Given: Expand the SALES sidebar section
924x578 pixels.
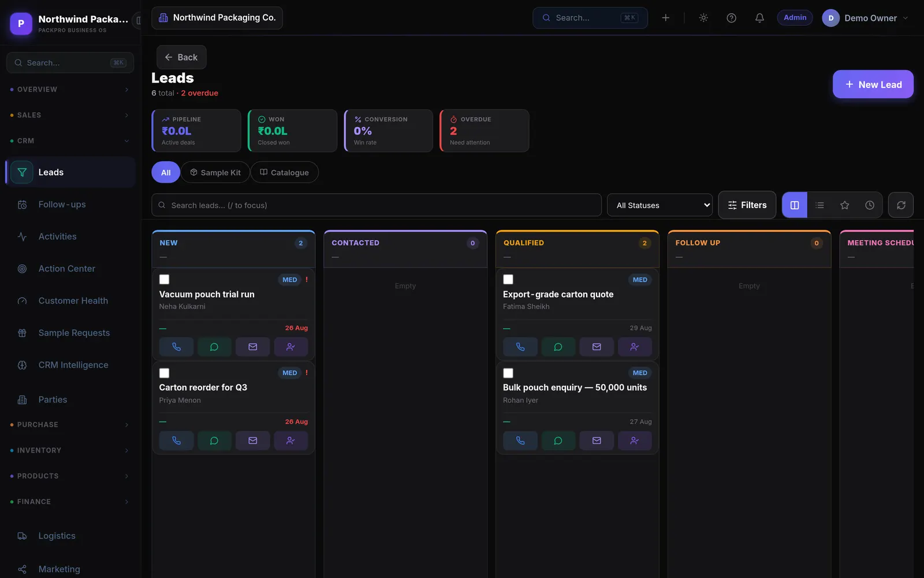Looking at the screenshot, I should [x=69, y=115].
